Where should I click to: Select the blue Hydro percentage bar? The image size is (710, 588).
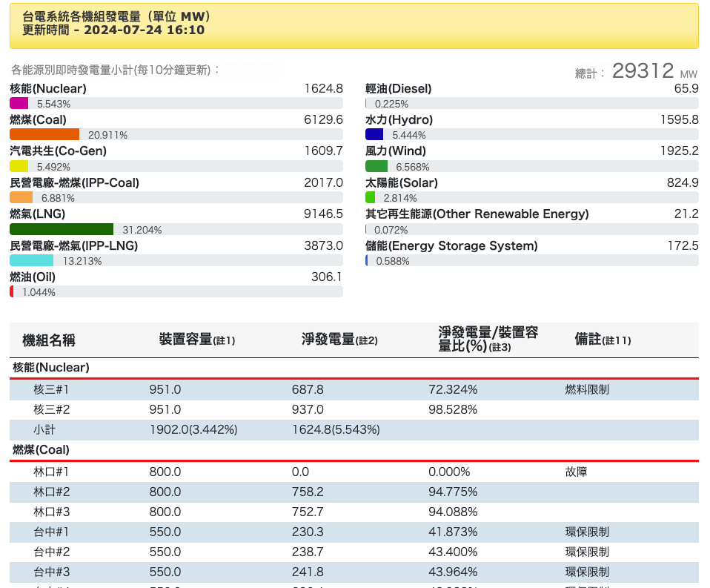click(x=374, y=134)
